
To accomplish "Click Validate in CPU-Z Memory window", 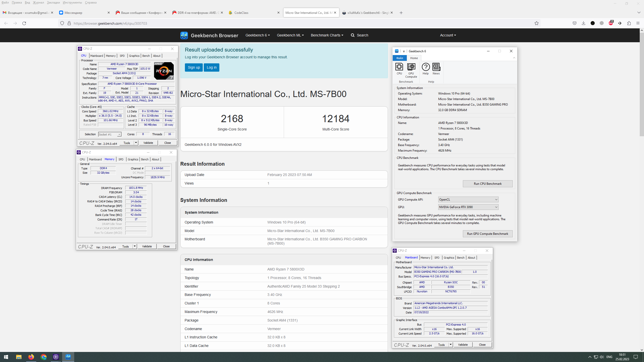I will coord(147,246).
